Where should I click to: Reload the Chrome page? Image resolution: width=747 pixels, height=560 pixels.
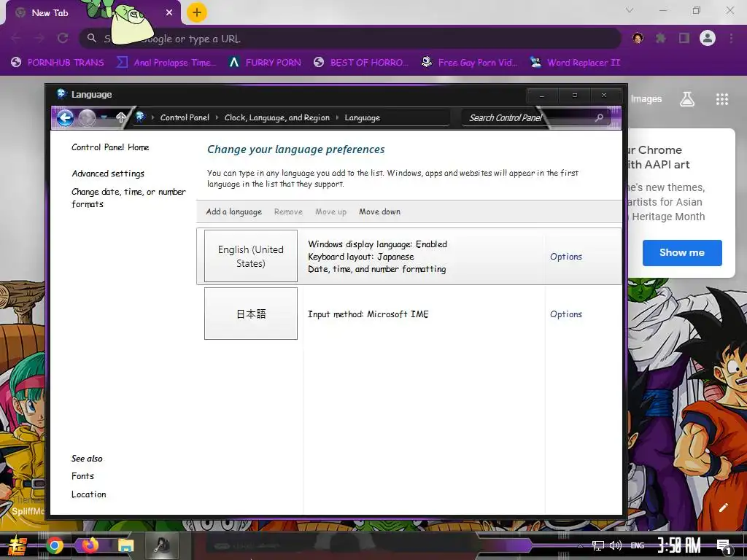[63, 38]
